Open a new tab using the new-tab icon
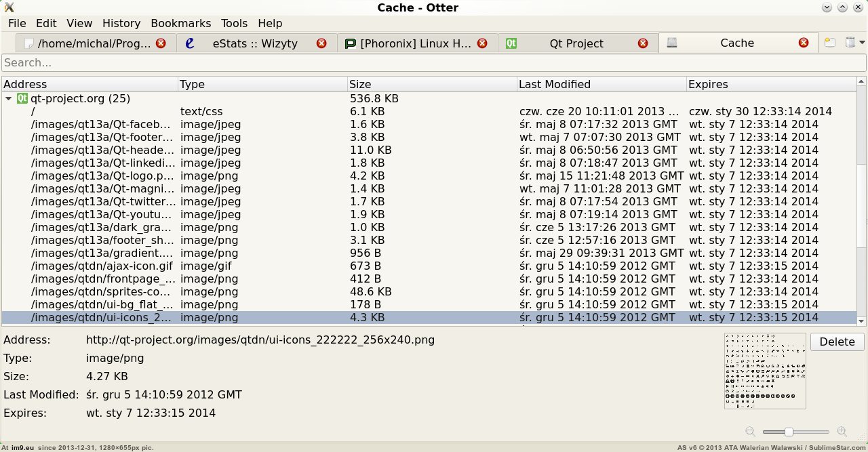868x452 pixels. [x=830, y=43]
